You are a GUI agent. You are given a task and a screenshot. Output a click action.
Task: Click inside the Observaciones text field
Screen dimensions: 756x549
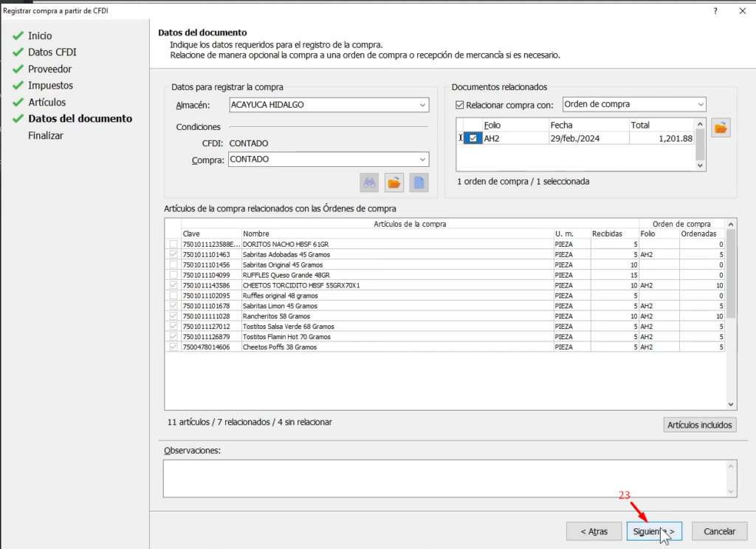[x=443, y=477]
